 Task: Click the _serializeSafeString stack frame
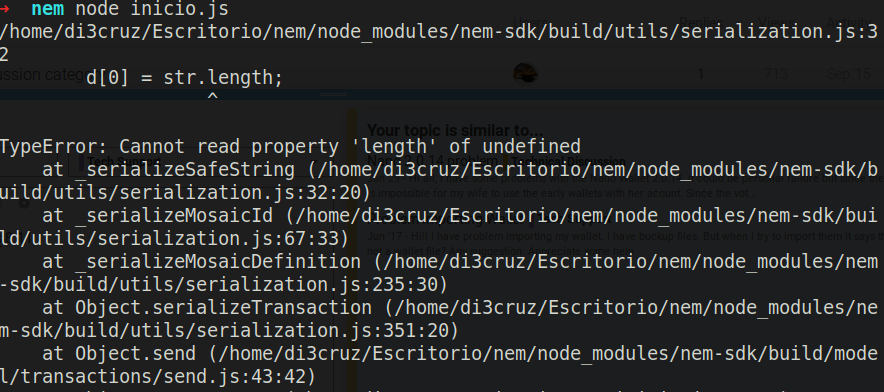pos(439,181)
